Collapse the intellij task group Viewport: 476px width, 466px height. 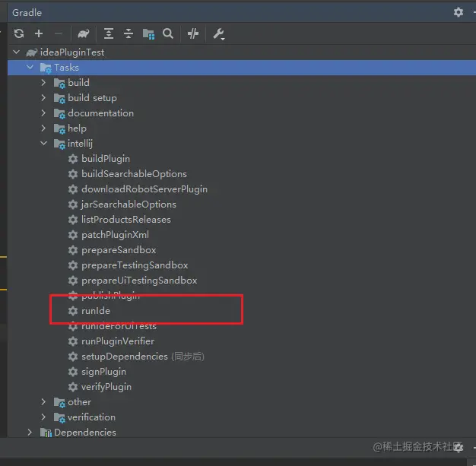[x=43, y=143]
